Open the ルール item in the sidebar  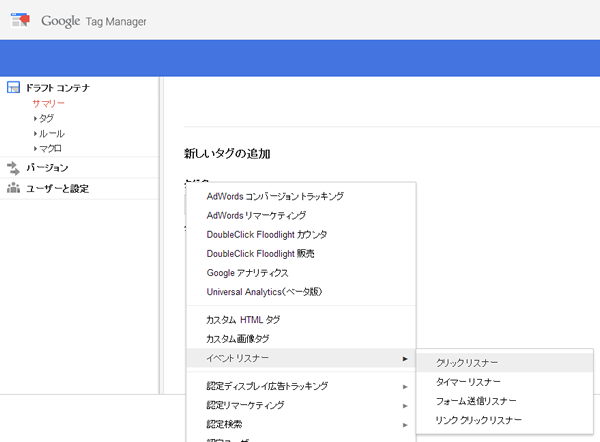point(52,134)
